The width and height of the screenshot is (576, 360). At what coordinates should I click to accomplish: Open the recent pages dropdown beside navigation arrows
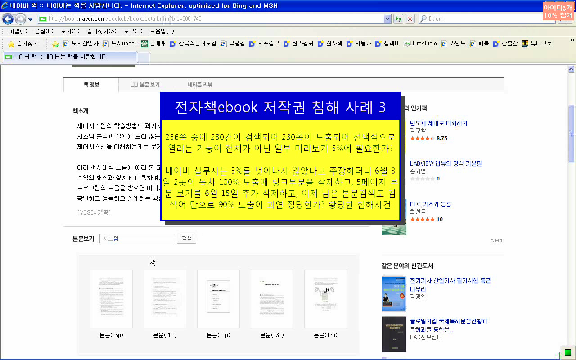(x=30, y=19)
